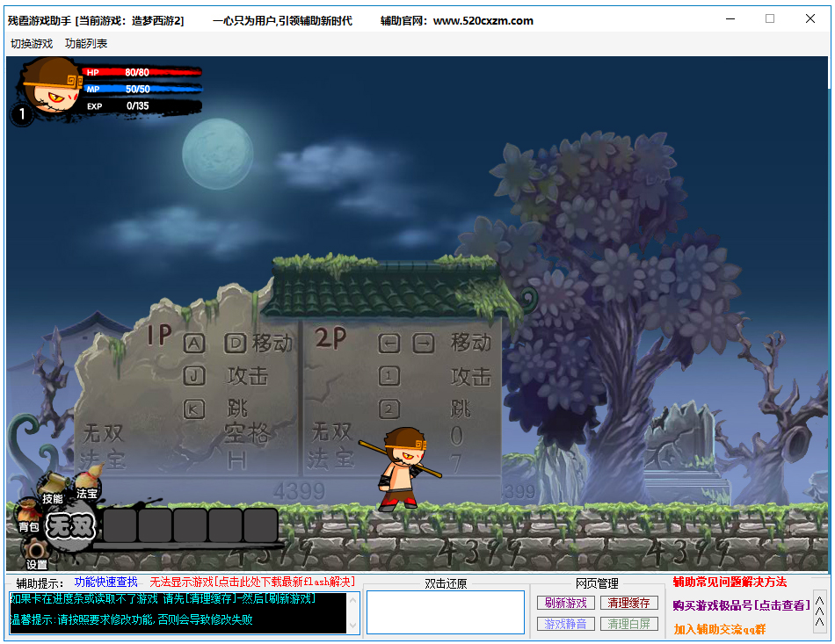Screen dimensions: 835x644
Task: Open the 切换游戏 menu
Action: point(32,44)
